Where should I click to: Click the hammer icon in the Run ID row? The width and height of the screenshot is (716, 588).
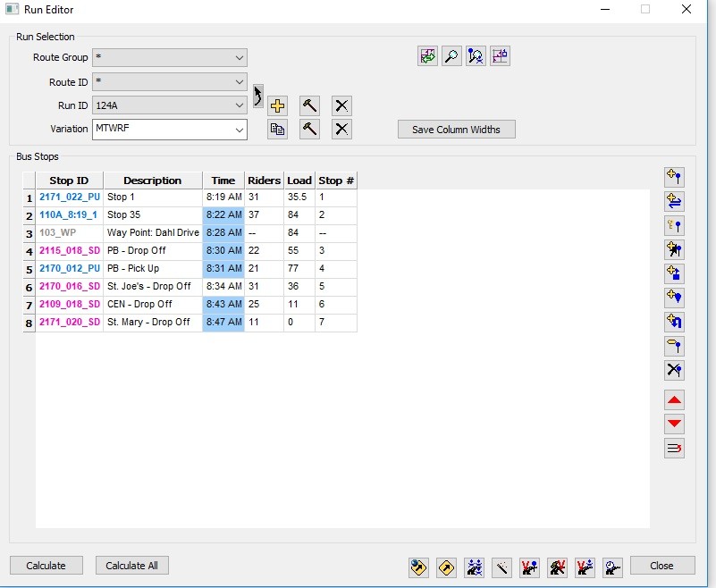click(309, 106)
